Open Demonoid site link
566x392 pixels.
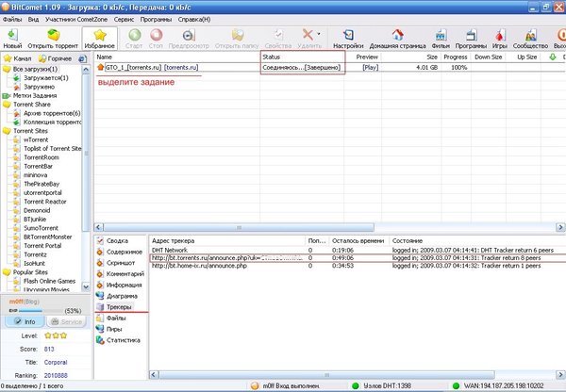tap(37, 210)
